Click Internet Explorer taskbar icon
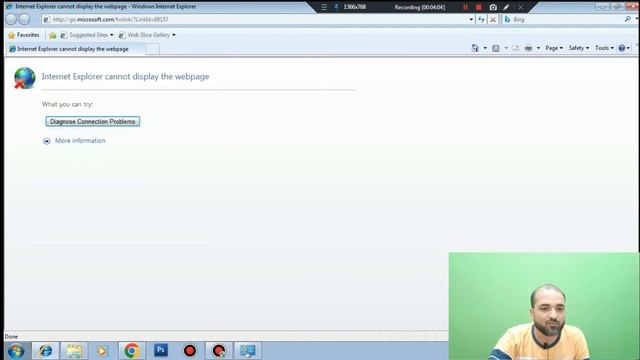 pyautogui.click(x=45, y=351)
